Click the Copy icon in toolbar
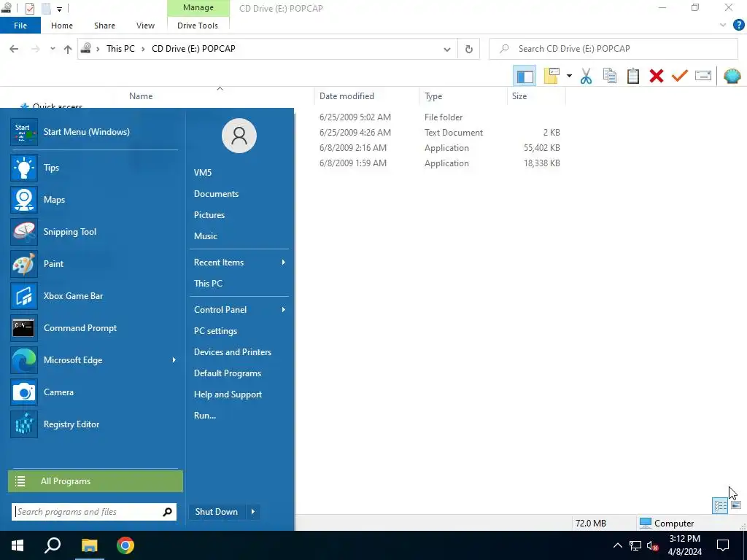The width and height of the screenshot is (747, 560). click(610, 76)
